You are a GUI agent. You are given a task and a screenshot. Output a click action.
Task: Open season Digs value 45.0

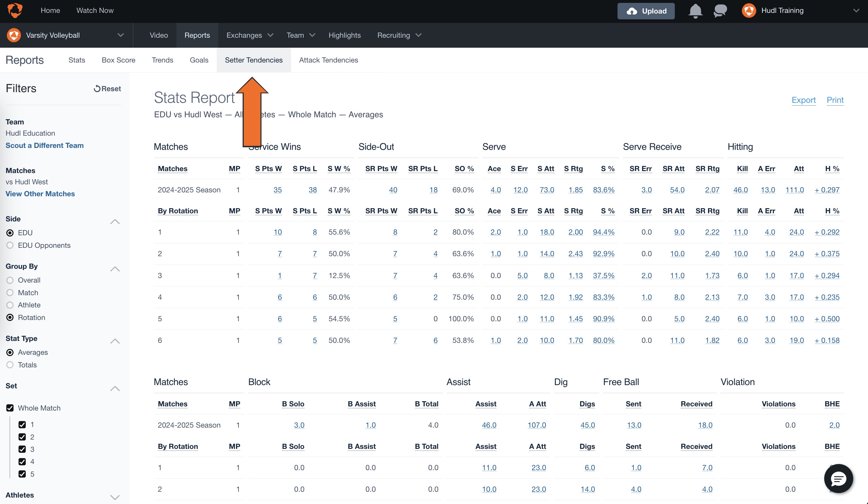point(588,425)
